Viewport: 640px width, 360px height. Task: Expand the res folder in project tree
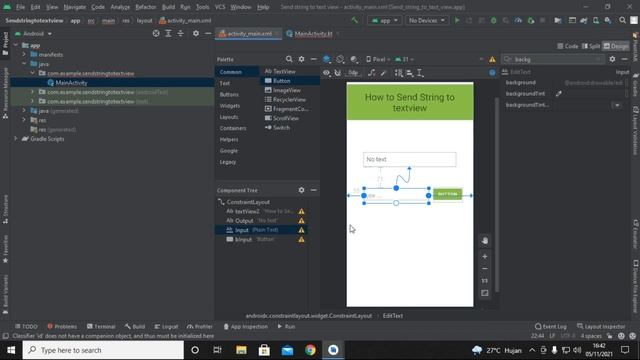[24, 120]
